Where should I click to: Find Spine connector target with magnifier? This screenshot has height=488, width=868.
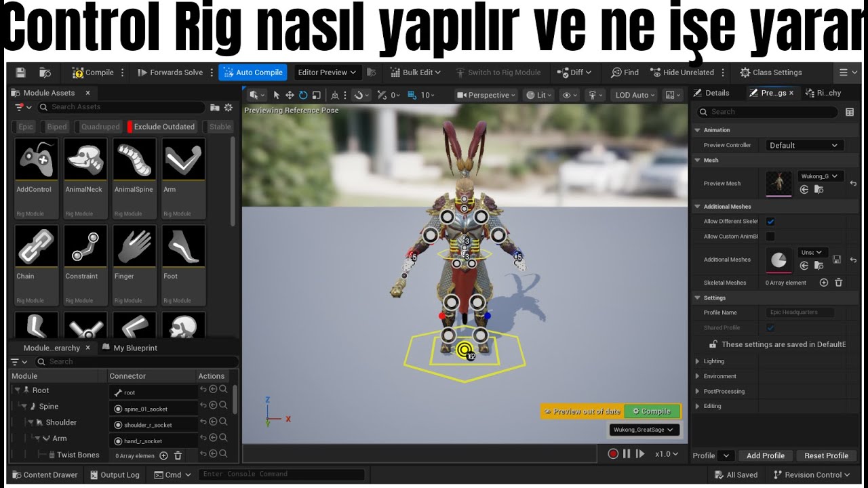(x=222, y=405)
